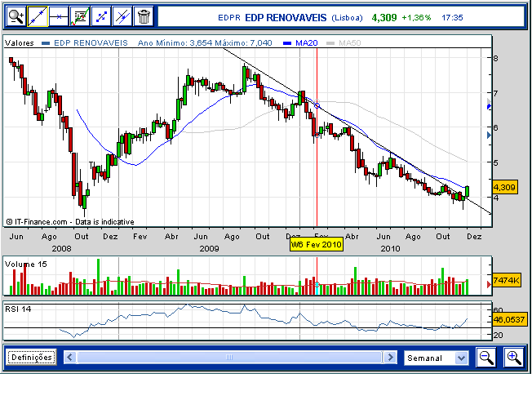Click the W6 Fev 2010 date marker

[317, 244]
